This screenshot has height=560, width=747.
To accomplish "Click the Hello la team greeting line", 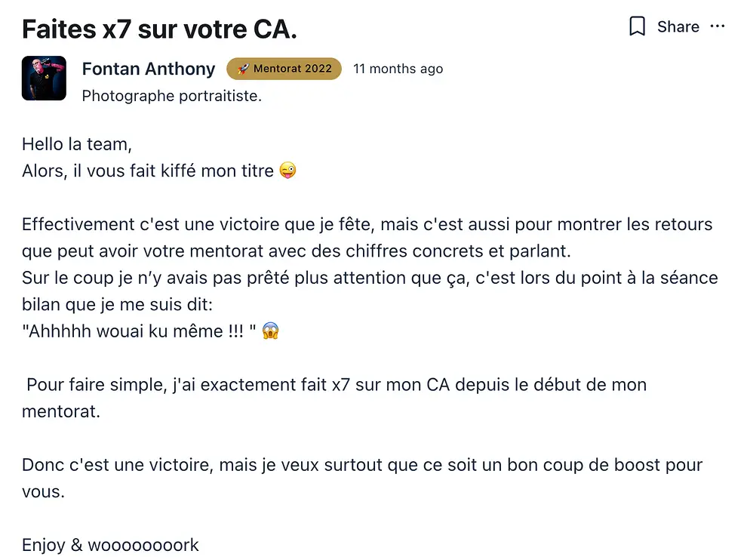I will (x=77, y=144).
